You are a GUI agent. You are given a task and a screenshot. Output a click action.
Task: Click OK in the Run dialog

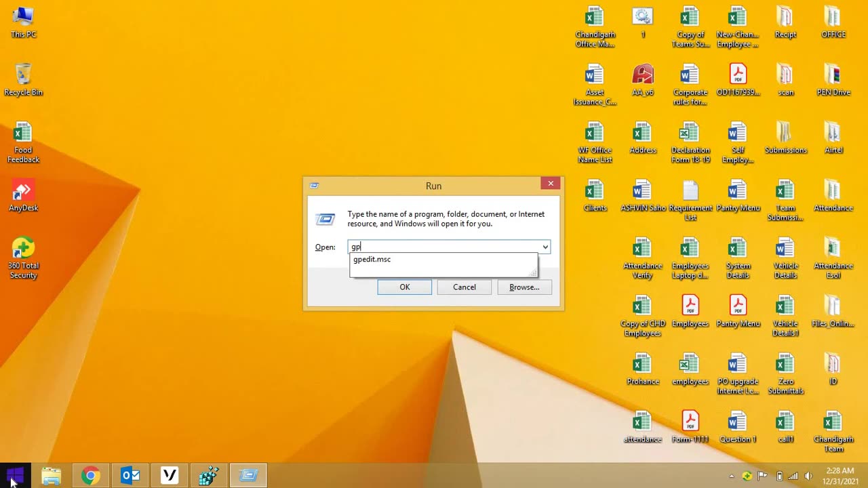click(404, 287)
